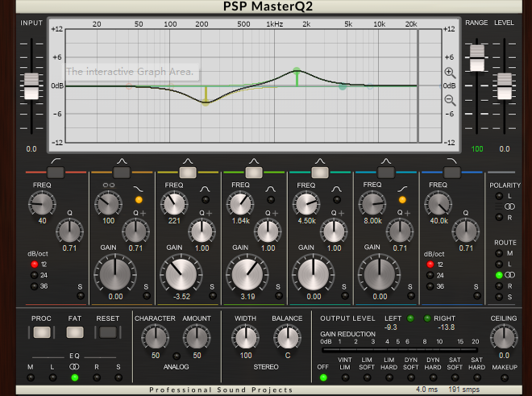Toggle the orange 100 Hz band switch
Image resolution: width=532 pixels, height=396 pixels.
[x=122, y=172]
